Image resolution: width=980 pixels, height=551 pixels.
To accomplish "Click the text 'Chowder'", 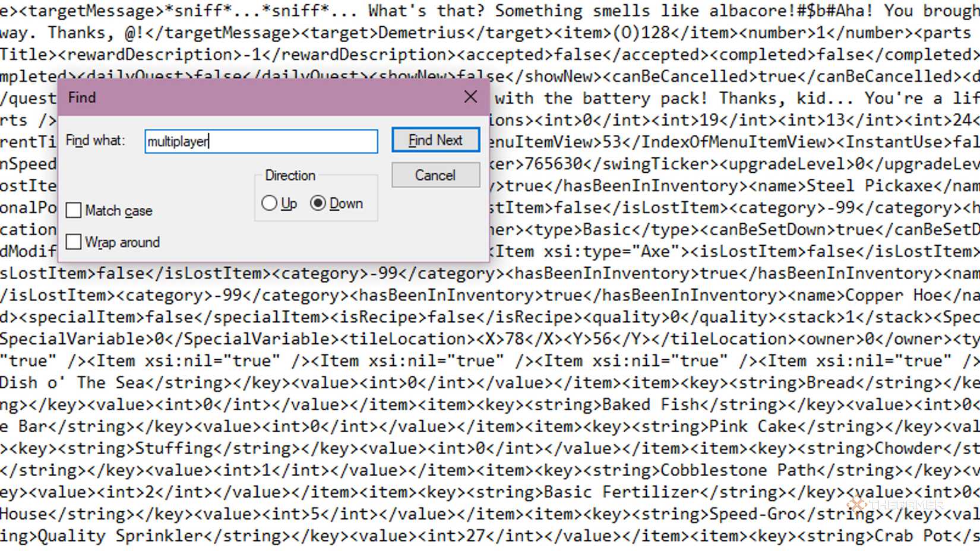I will tap(909, 448).
